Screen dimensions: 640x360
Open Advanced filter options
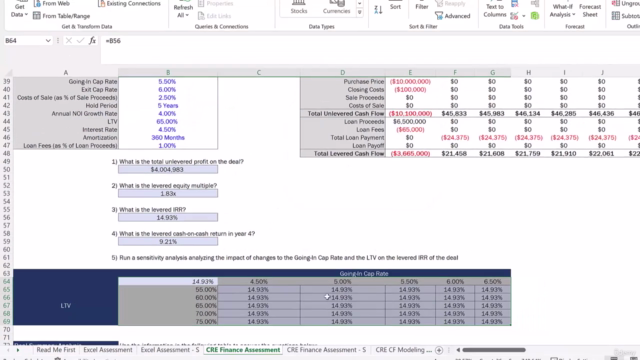tap(453, 16)
